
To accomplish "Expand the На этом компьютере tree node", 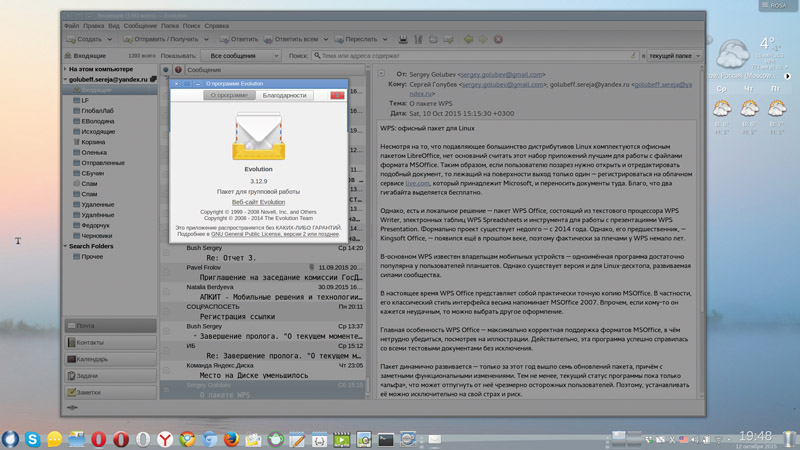I will (65, 69).
